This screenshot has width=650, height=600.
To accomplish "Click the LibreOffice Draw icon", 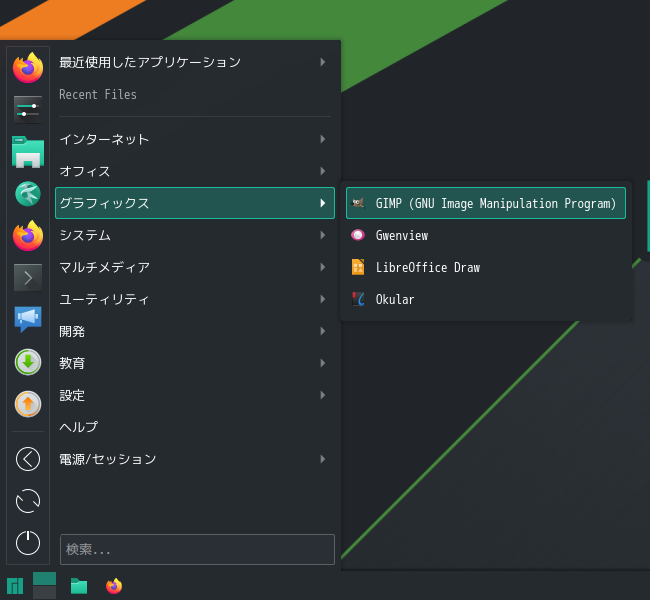I will (x=358, y=267).
